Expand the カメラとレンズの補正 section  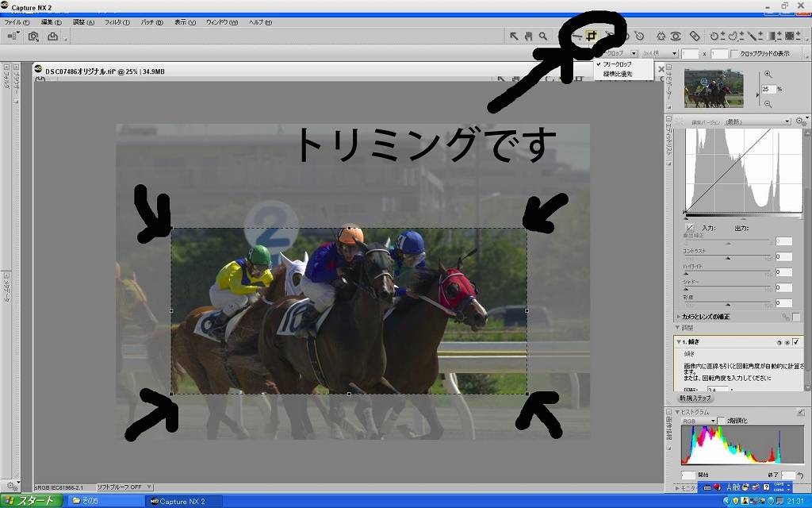(679, 316)
